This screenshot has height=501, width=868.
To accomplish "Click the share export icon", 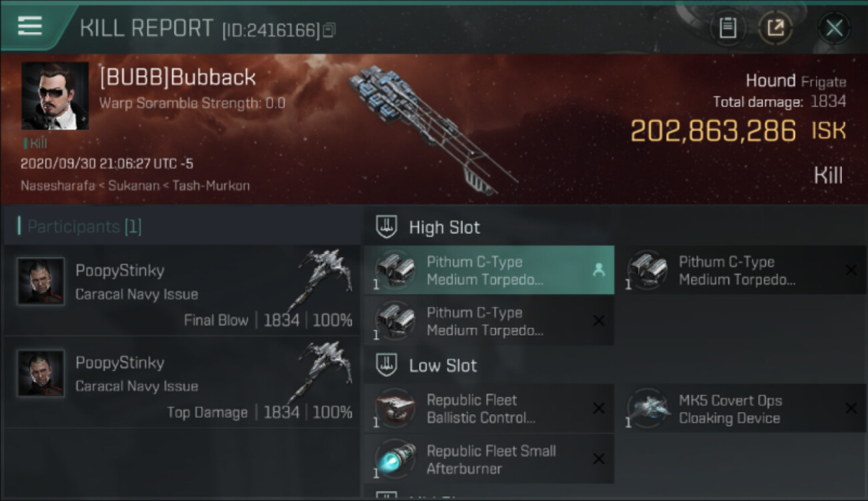I will (775, 28).
